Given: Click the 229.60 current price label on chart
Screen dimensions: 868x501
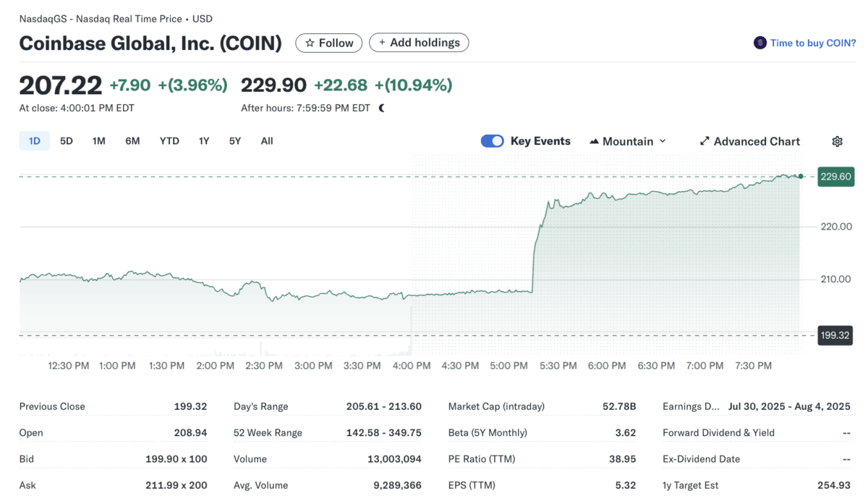Looking at the screenshot, I should coord(835,177).
